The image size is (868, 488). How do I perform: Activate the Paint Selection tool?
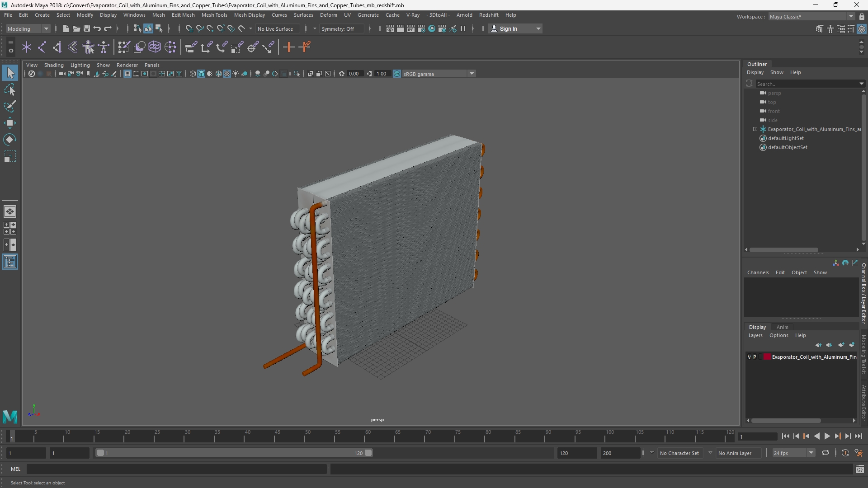point(10,107)
